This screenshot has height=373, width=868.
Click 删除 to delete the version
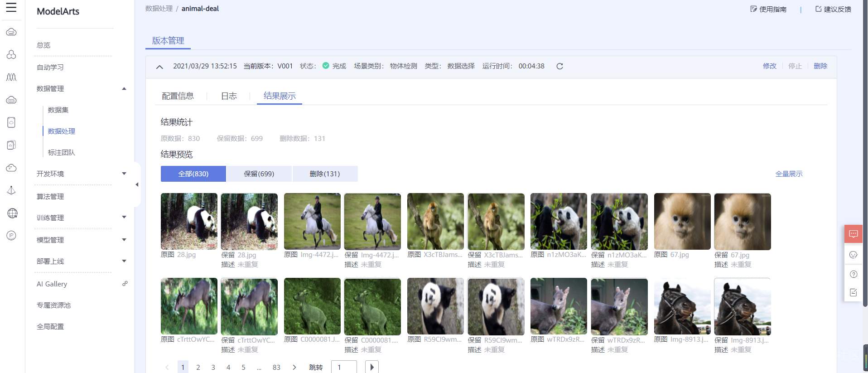pos(820,66)
